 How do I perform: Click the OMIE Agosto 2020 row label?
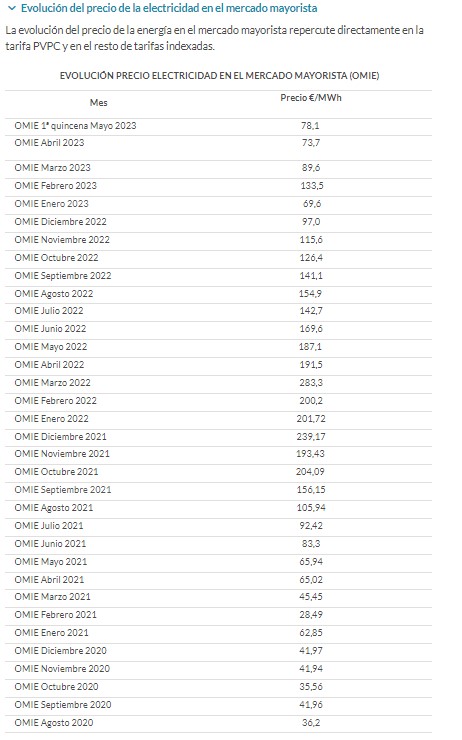[x=54, y=723]
